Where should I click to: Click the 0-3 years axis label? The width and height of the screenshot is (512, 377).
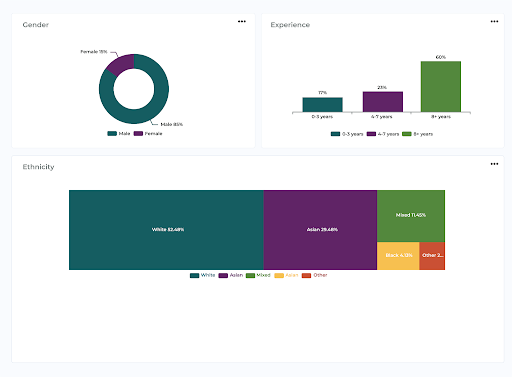(322, 117)
